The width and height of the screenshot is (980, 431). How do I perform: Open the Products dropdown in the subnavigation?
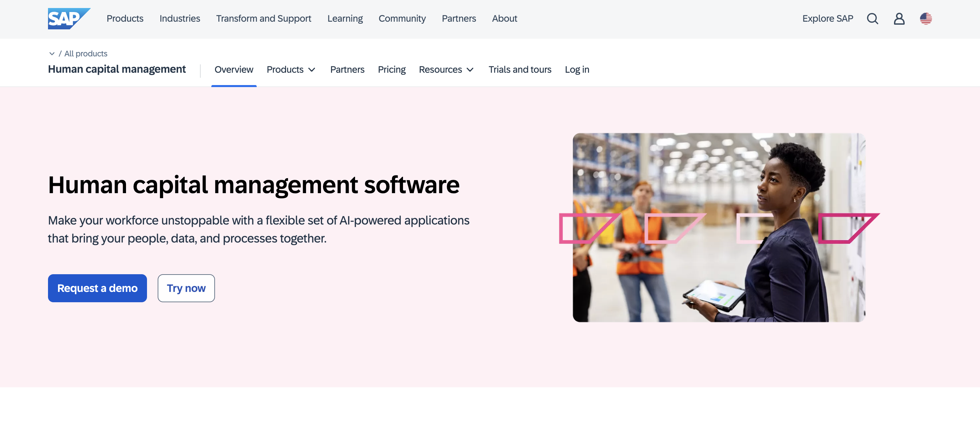(291, 69)
